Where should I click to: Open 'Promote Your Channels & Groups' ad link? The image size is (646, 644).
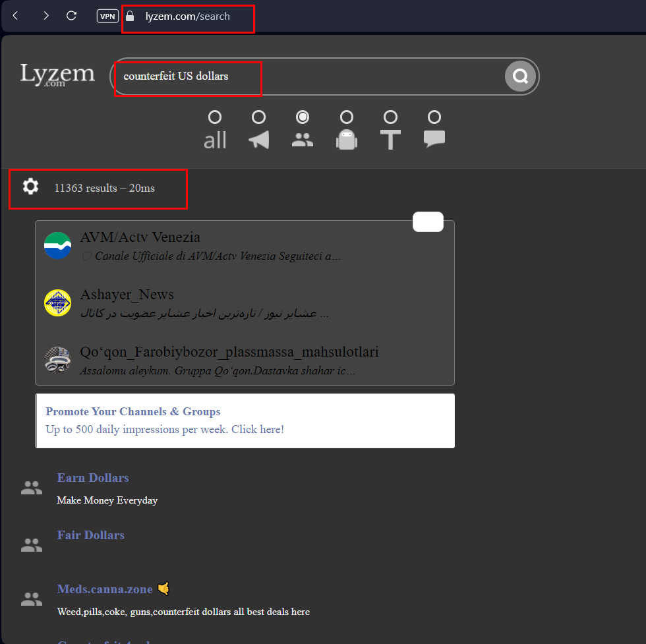click(x=133, y=411)
